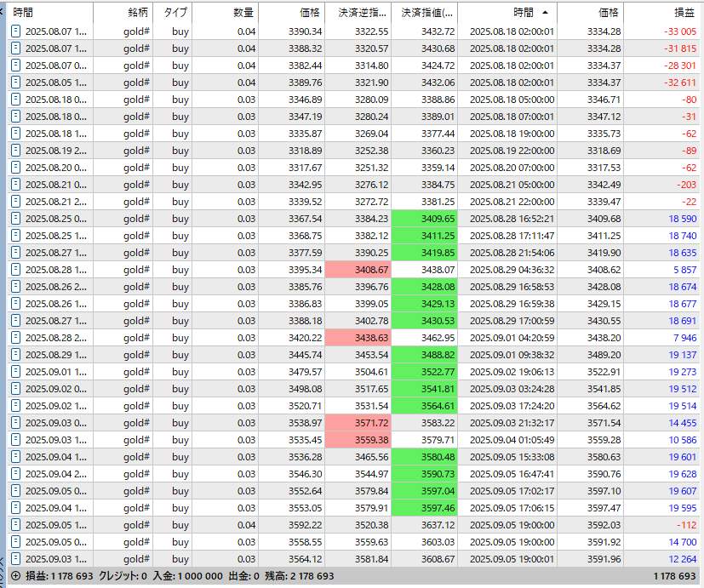Sort by the タイプ column header
The height and width of the screenshot is (588, 704).
coord(173,13)
